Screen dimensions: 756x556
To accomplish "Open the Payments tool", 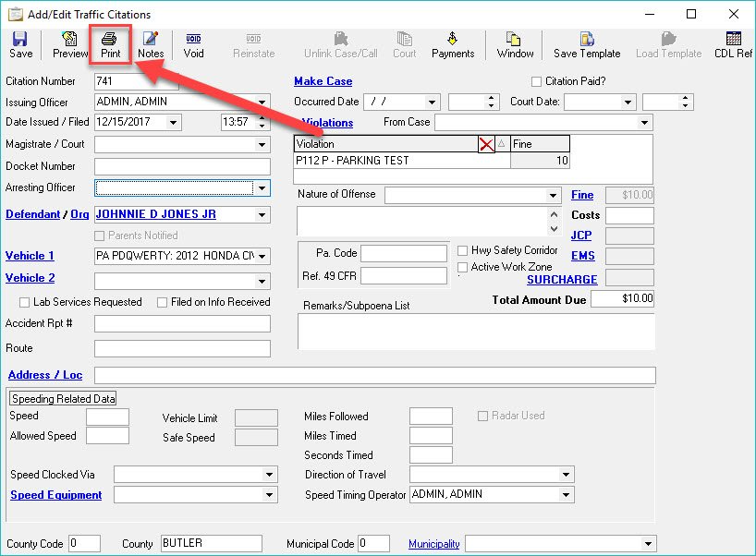I will click(452, 44).
